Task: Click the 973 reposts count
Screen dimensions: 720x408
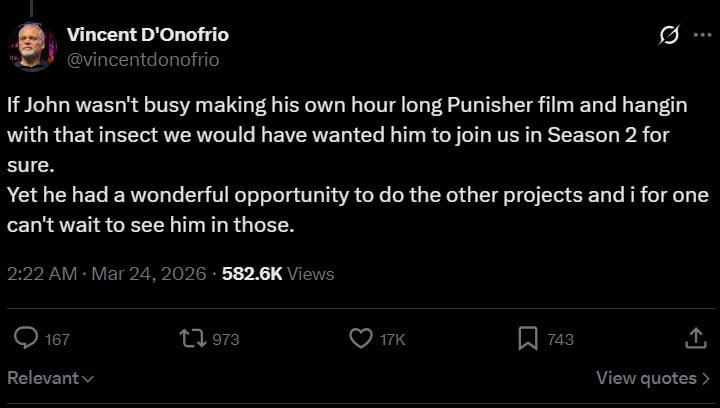Action: click(x=226, y=340)
